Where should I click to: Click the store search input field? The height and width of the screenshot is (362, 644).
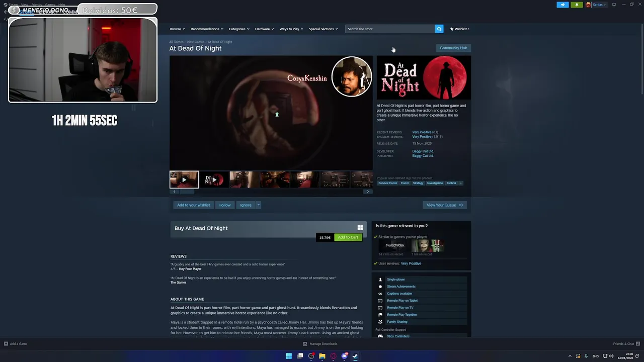point(390,29)
